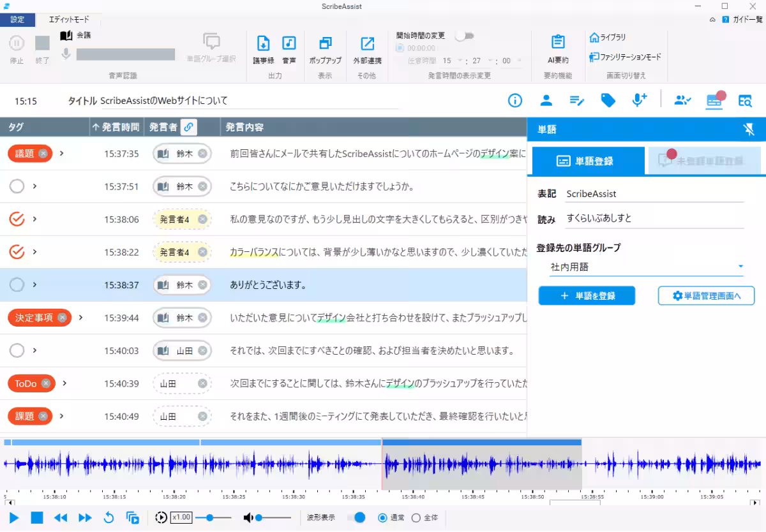Run the AI要約 summary feature
The width and height of the screenshot is (766, 532).
pyautogui.click(x=557, y=46)
